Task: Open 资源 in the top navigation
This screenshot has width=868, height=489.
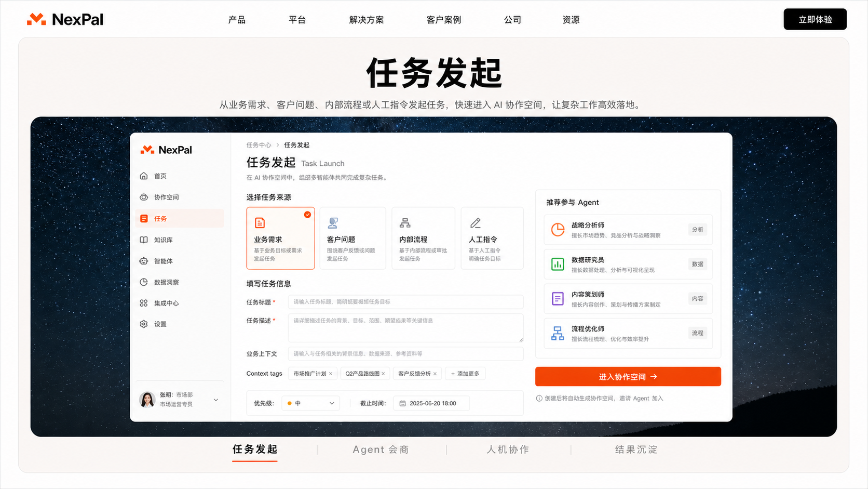Action: [571, 20]
